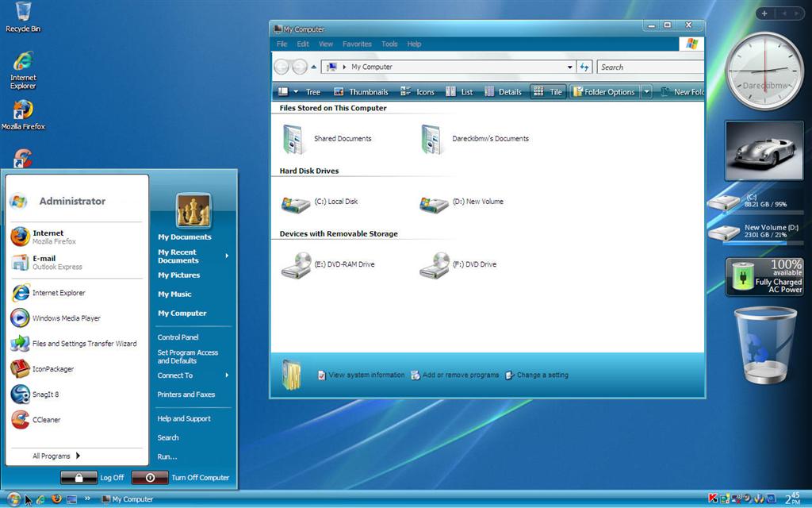
Task: Open Control Panel from Start menu
Action: [178, 337]
